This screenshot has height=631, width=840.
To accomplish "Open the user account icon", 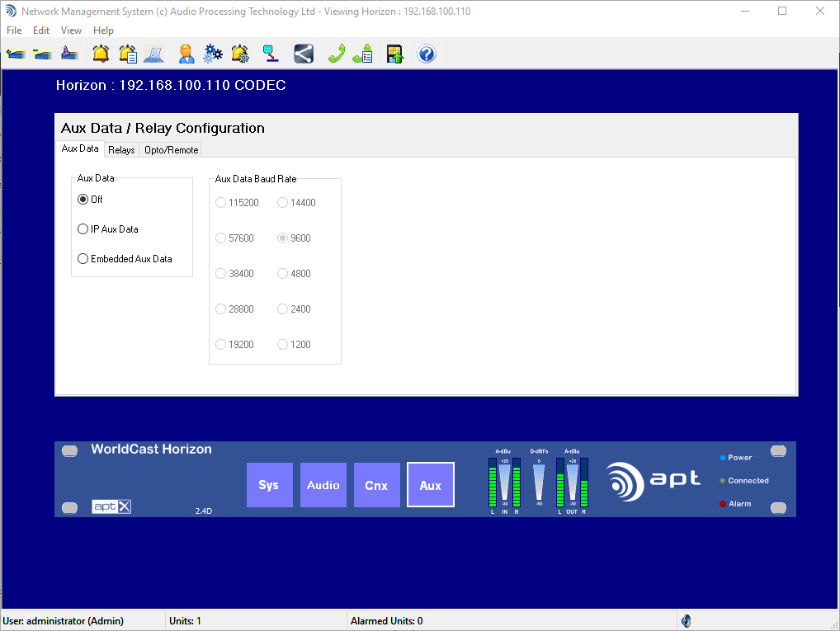I will pos(186,54).
